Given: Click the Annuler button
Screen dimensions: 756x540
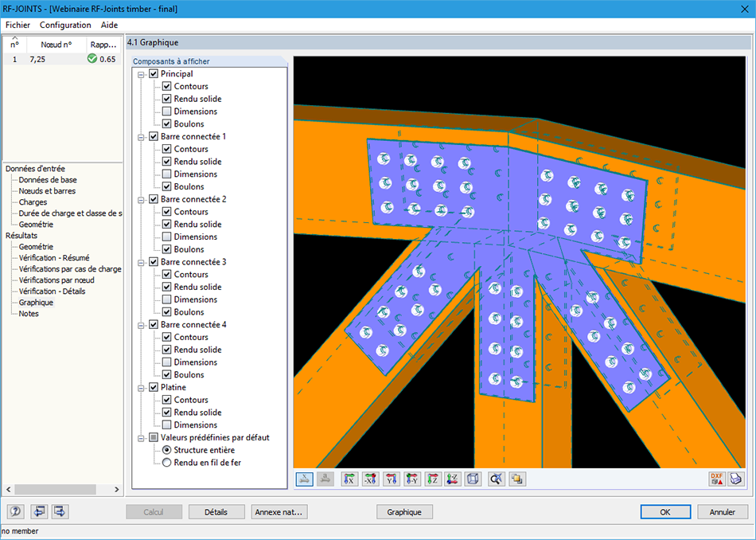Looking at the screenshot, I should click(723, 512).
